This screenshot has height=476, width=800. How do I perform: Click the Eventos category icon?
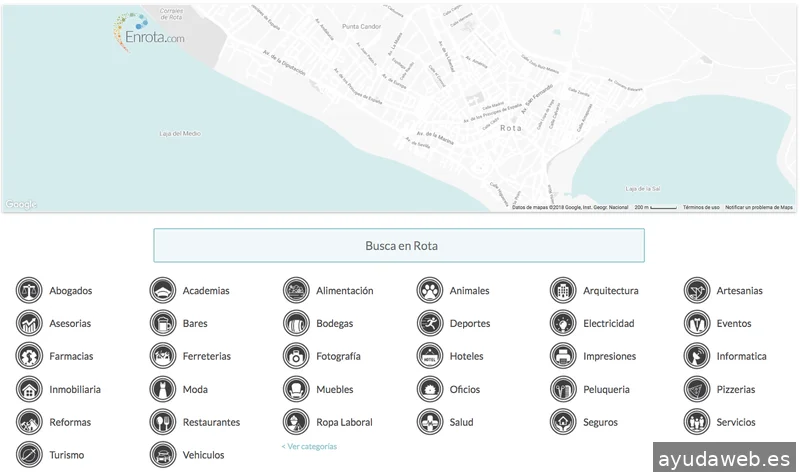click(x=697, y=324)
